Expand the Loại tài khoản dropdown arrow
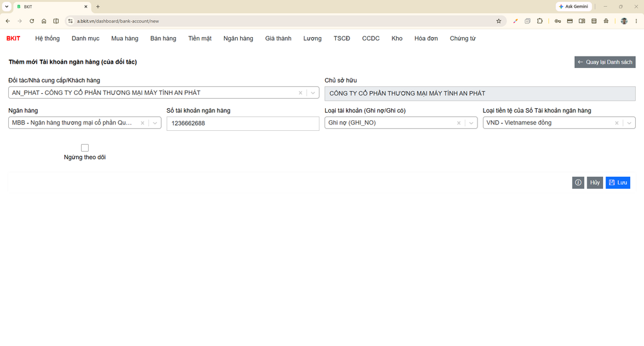This screenshot has height=346, width=644. pyautogui.click(x=471, y=123)
